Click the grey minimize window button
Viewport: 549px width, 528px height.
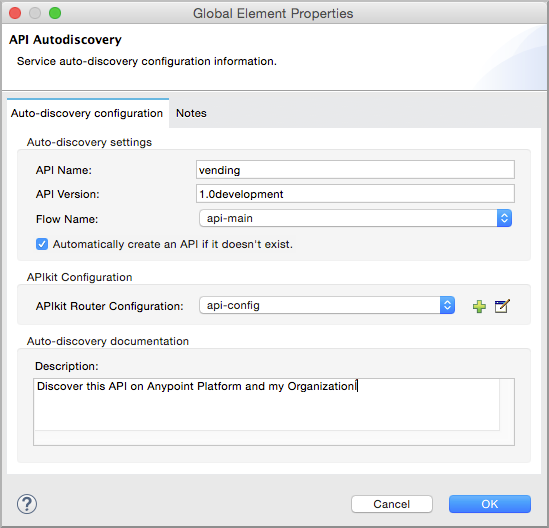(x=35, y=13)
